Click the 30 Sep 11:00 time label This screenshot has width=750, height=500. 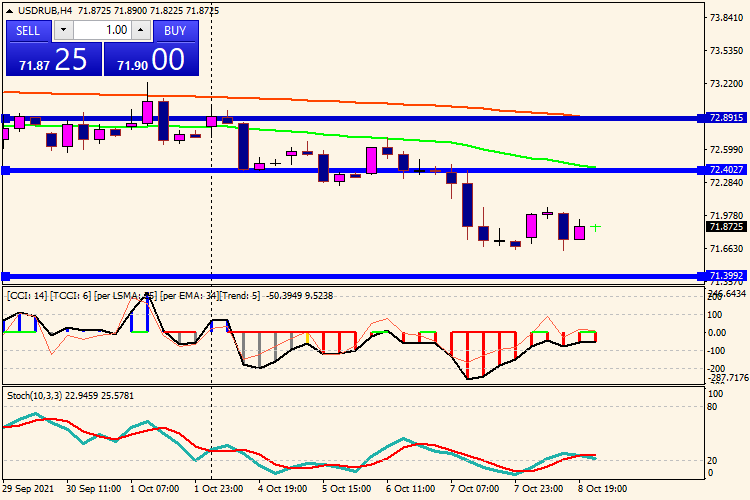[x=93, y=489]
